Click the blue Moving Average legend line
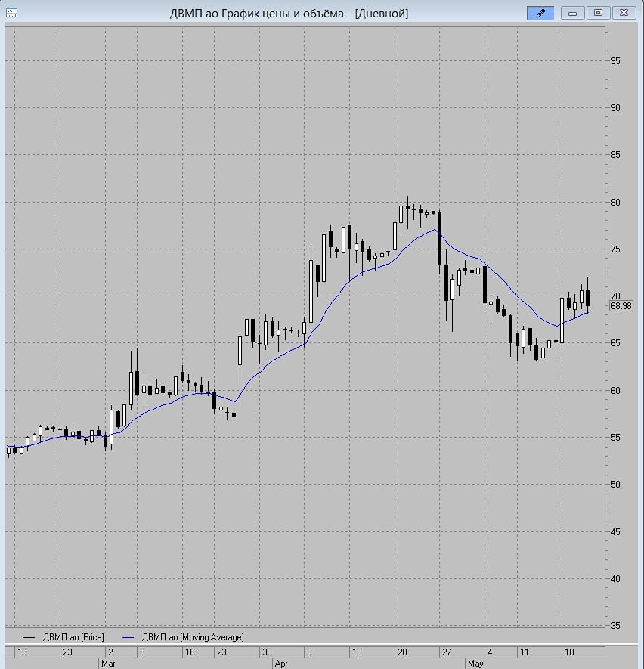644x669 pixels. coord(128,637)
